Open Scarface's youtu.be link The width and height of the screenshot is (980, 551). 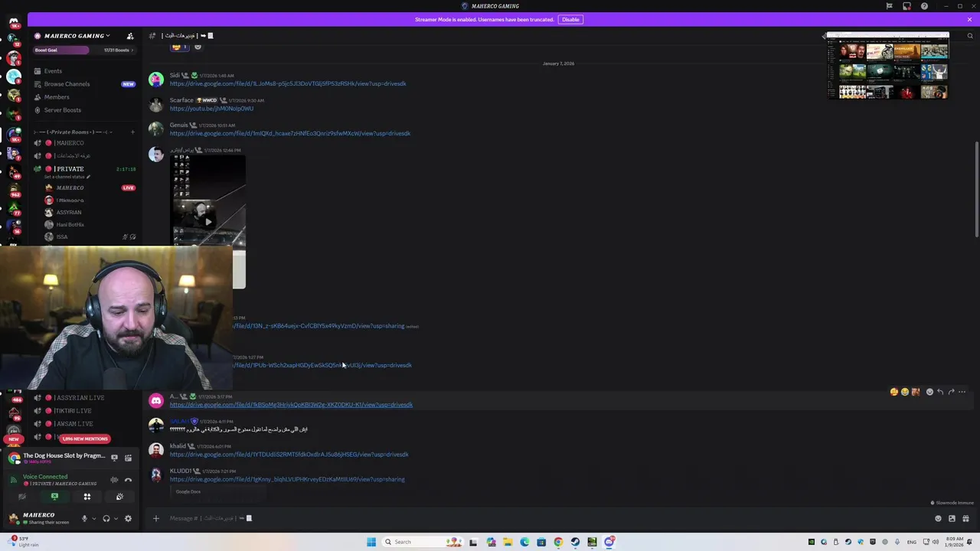[x=211, y=109]
